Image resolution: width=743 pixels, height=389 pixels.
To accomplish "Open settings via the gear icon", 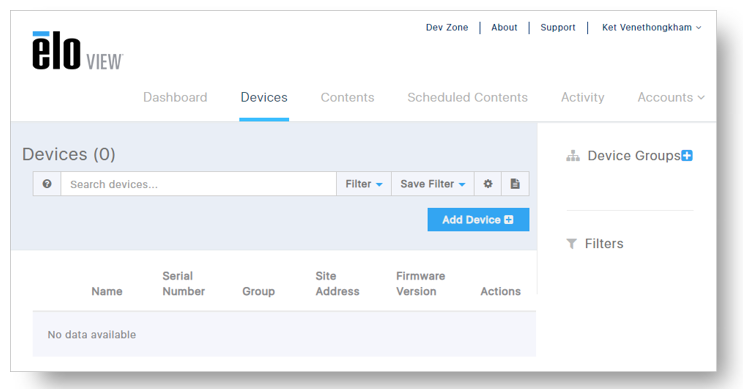I will [488, 184].
